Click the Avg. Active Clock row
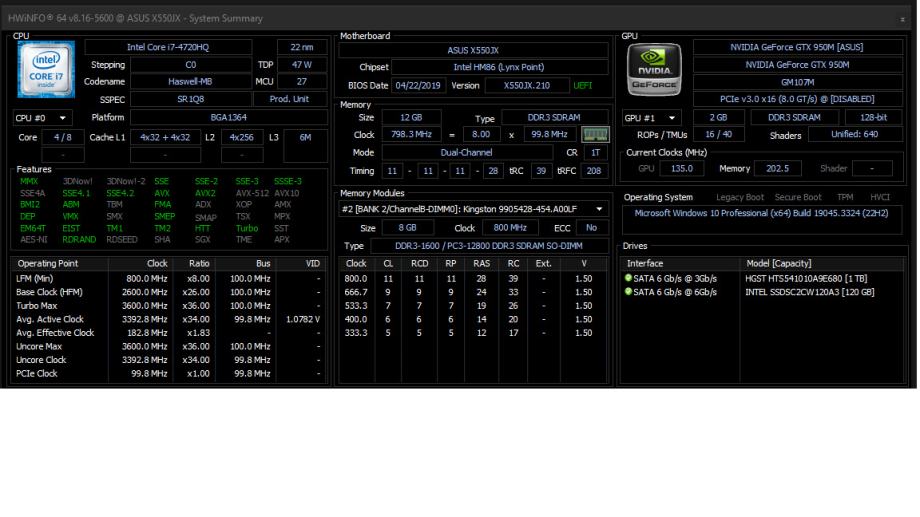The height and width of the screenshot is (517, 920). [169, 319]
